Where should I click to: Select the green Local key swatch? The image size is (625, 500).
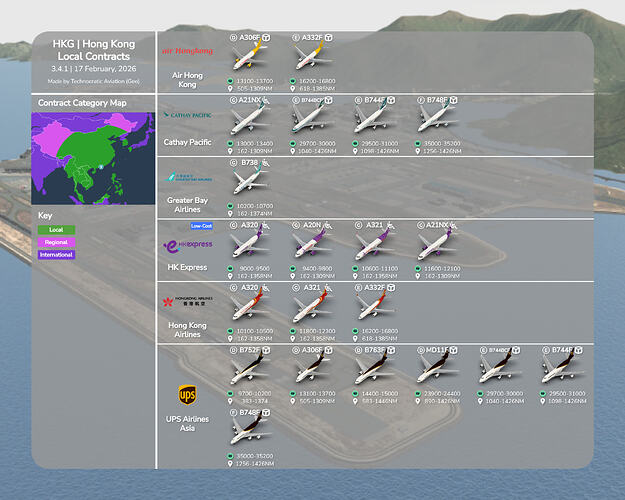(56, 230)
